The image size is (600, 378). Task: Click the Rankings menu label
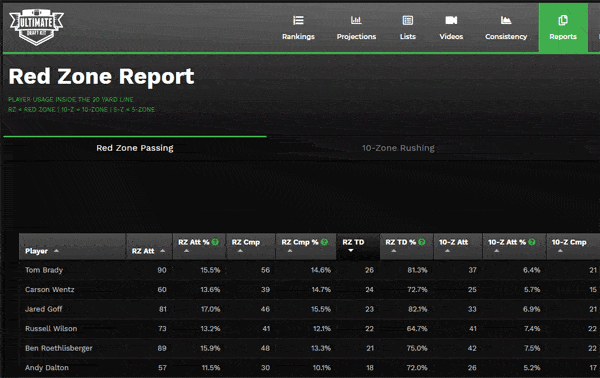pyautogui.click(x=298, y=36)
